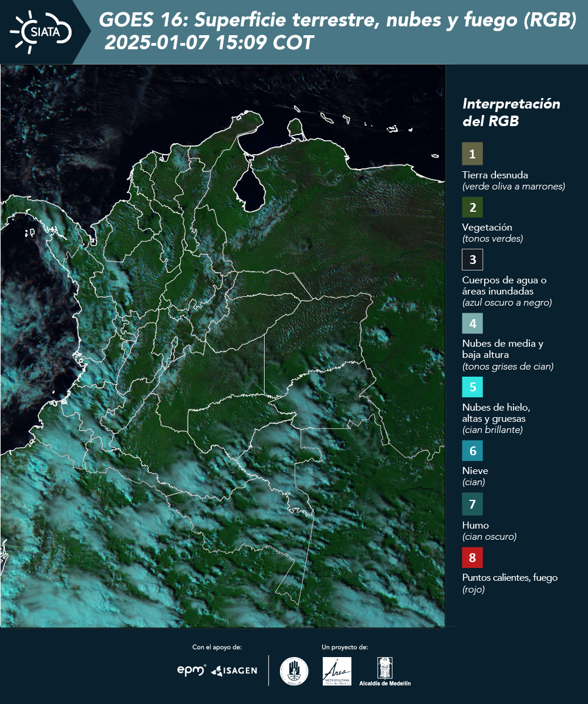Image resolution: width=588 pixels, height=704 pixels.
Task: Click the timestamp '2025-01-07 15:09 COT'
Action: point(208,42)
